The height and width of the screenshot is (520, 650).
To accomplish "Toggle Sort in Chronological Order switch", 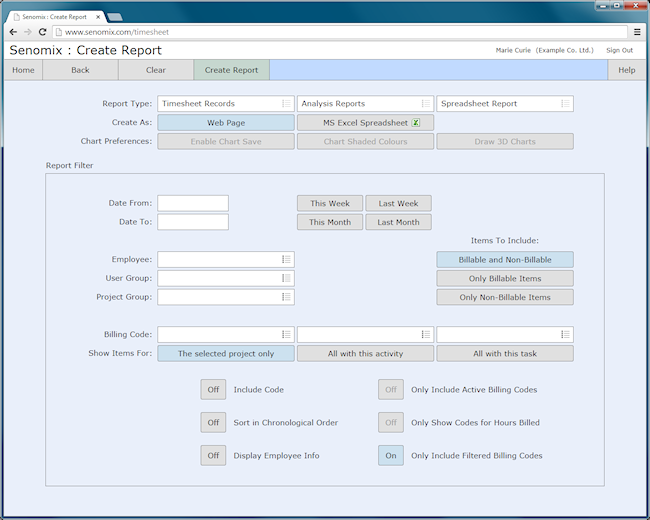I will [213, 423].
